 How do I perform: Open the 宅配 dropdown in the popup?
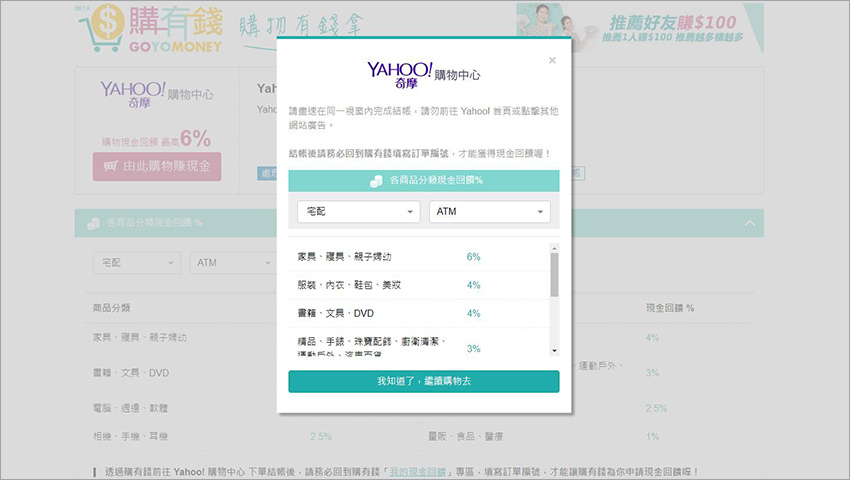pyautogui.click(x=359, y=212)
